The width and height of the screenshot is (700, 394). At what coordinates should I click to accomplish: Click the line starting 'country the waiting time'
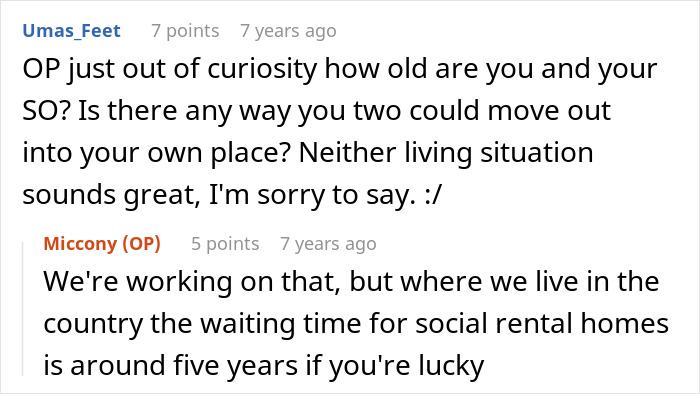356,323
